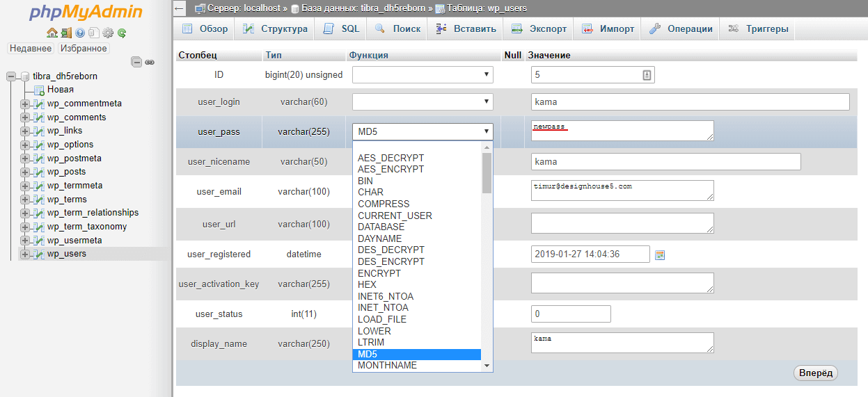
Task: Open calendar picker next to user_registered
Action: tap(660, 255)
